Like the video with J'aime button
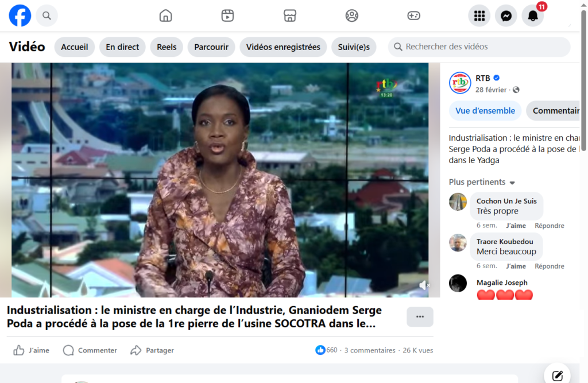588x383 pixels. 32,350
